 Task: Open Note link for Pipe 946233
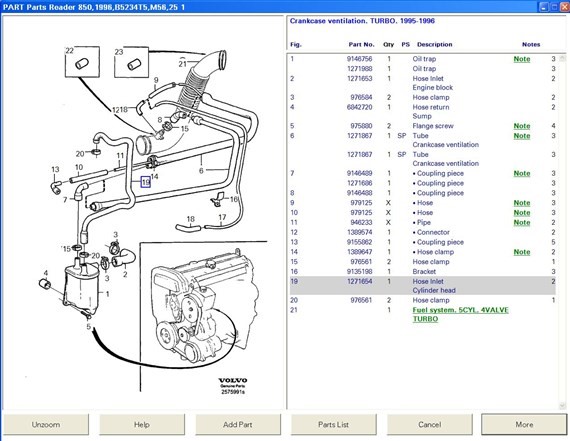pyautogui.click(x=522, y=222)
